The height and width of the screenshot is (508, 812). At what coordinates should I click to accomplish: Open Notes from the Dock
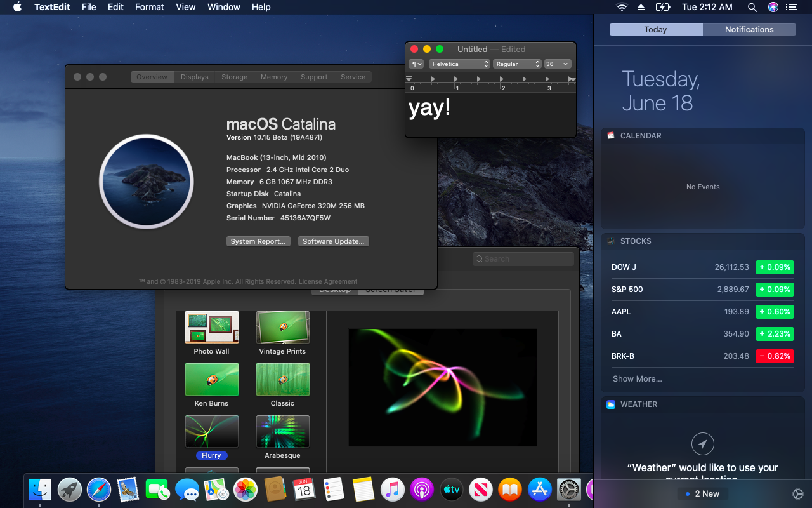tap(363, 490)
